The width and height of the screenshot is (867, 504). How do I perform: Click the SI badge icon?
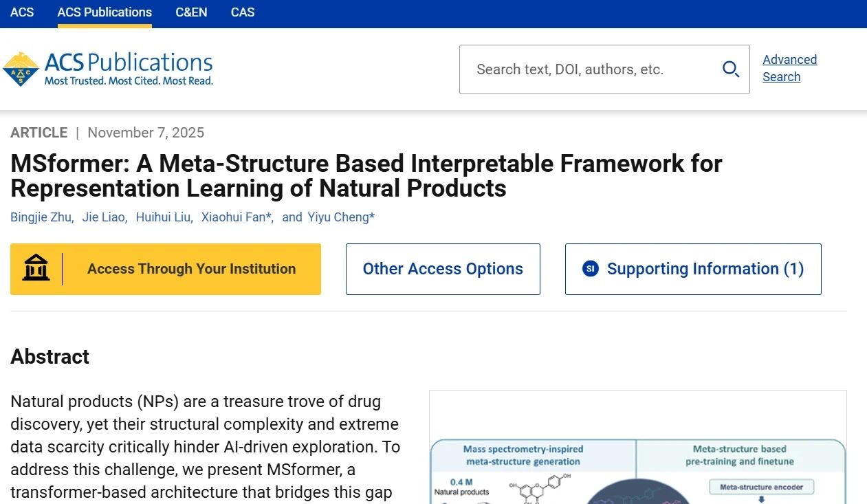tap(590, 269)
